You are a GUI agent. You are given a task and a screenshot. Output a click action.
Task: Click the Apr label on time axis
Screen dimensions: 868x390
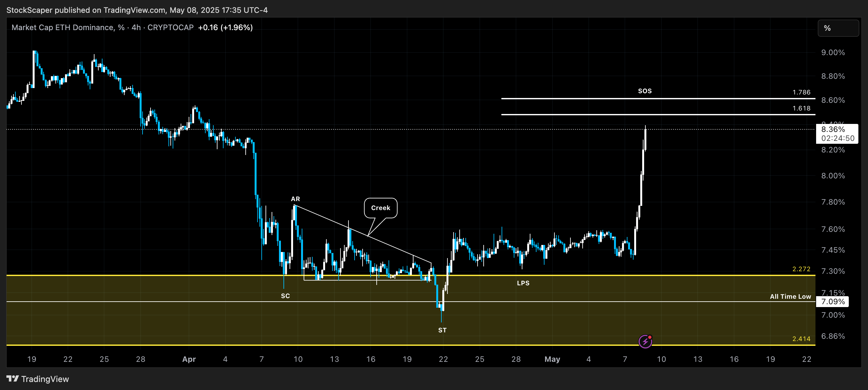(x=189, y=359)
